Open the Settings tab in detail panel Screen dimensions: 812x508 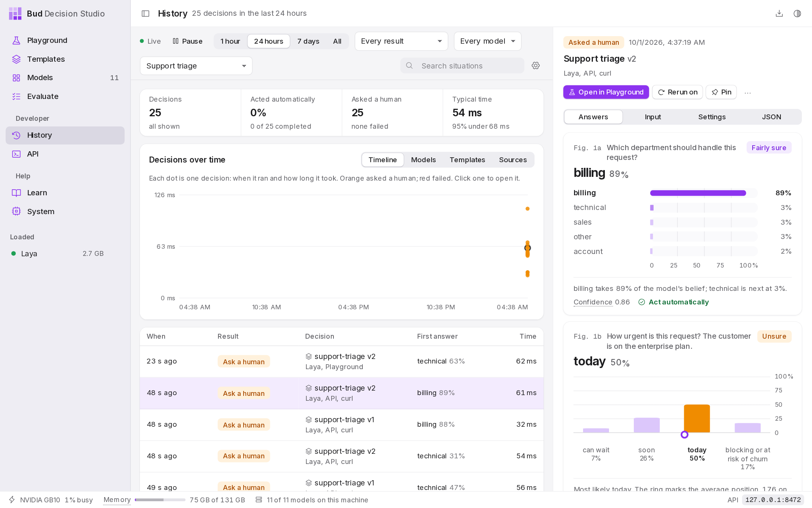[712, 117]
